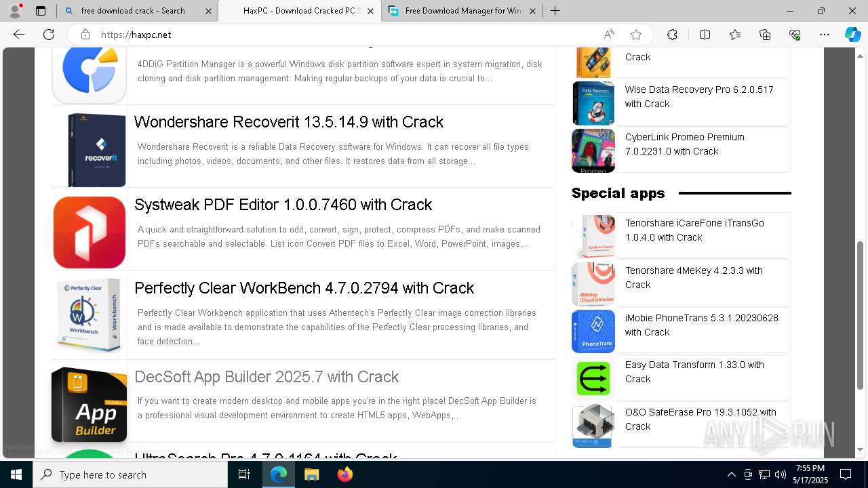Click the browser profile avatar icon
Image resolution: width=868 pixels, height=488 pixels.
point(15,11)
